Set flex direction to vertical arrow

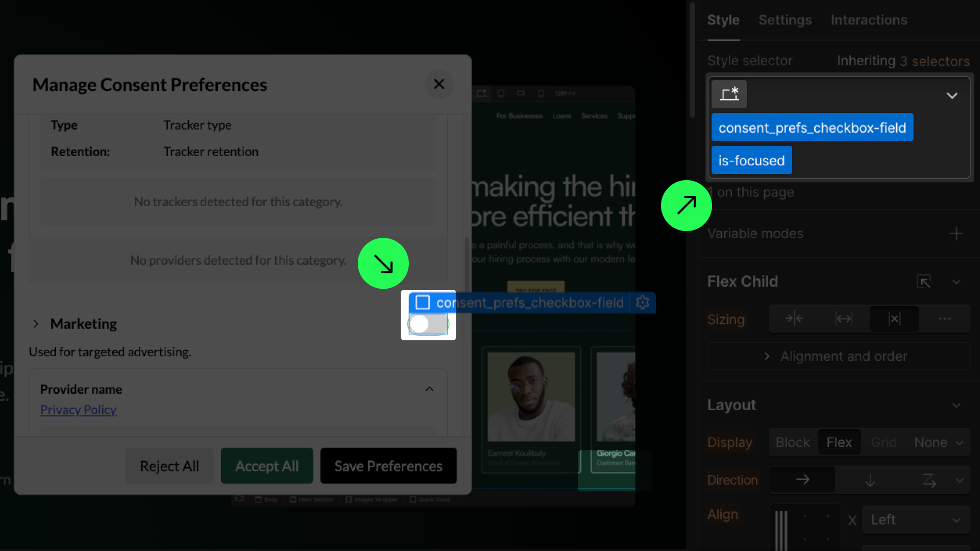(870, 480)
